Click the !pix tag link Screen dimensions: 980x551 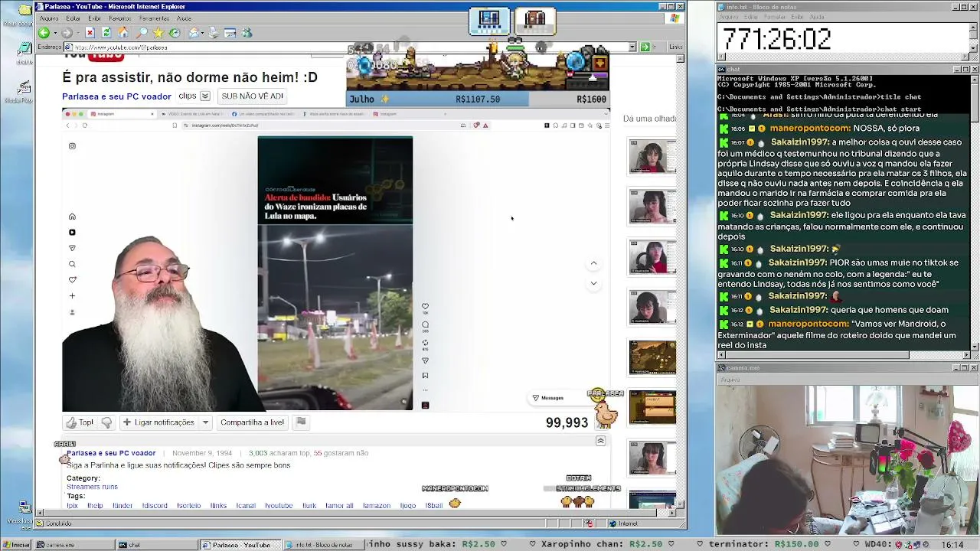[x=72, y=506]
